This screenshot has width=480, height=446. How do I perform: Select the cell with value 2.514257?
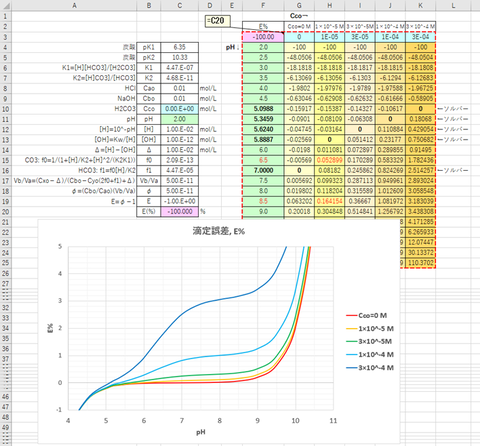[420, 170]
